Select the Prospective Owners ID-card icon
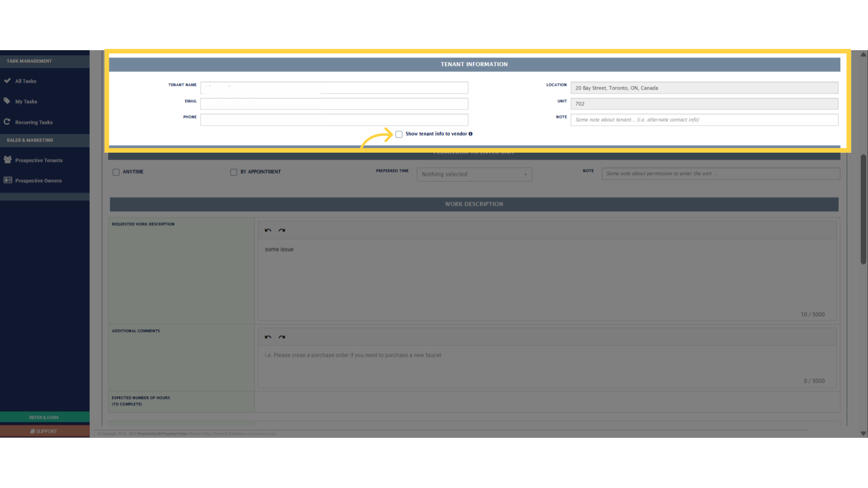Image resolution: width=868 pixels, height=488 pixels. click(x=7, y=180)
